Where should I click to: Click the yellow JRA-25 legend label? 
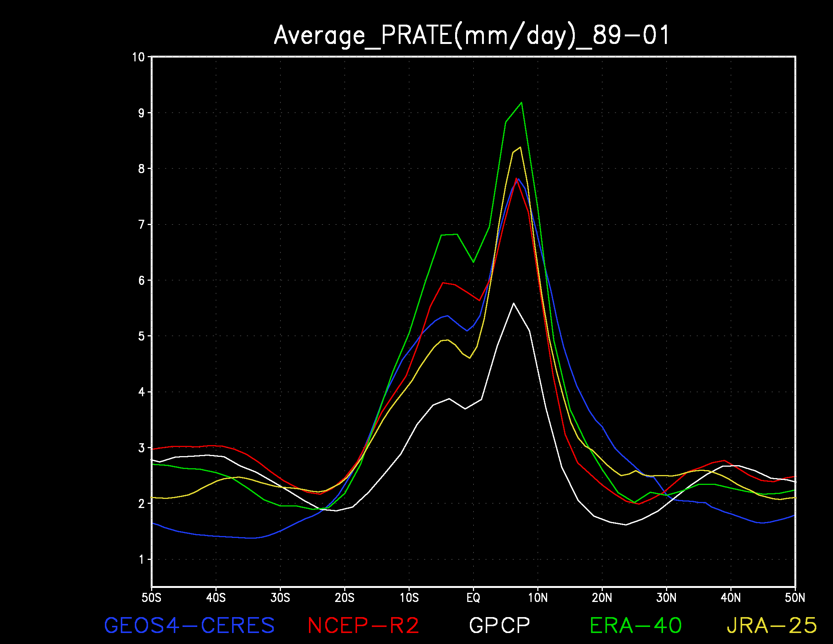(772, 626)
